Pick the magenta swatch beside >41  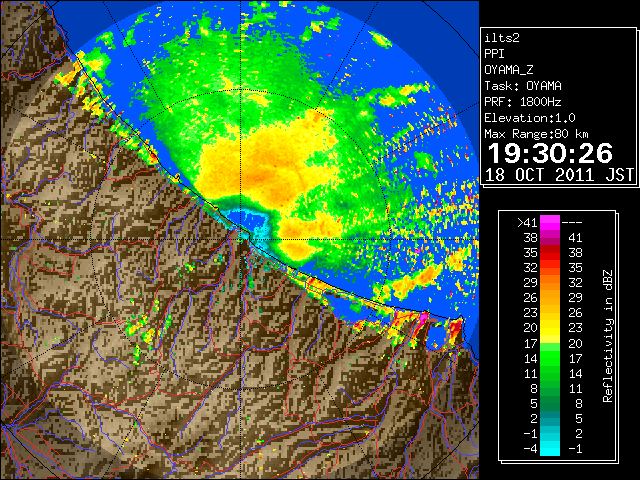550,223
